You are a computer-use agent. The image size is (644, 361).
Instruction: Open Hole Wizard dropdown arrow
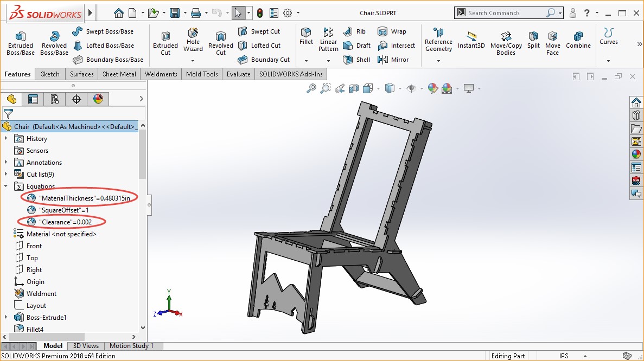193,61
